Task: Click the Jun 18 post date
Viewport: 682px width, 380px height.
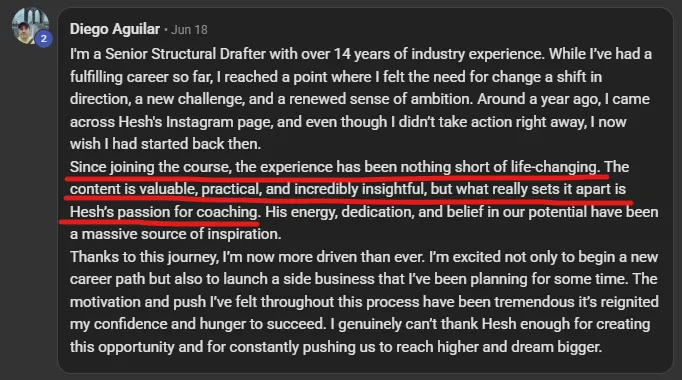Action: 189,30
